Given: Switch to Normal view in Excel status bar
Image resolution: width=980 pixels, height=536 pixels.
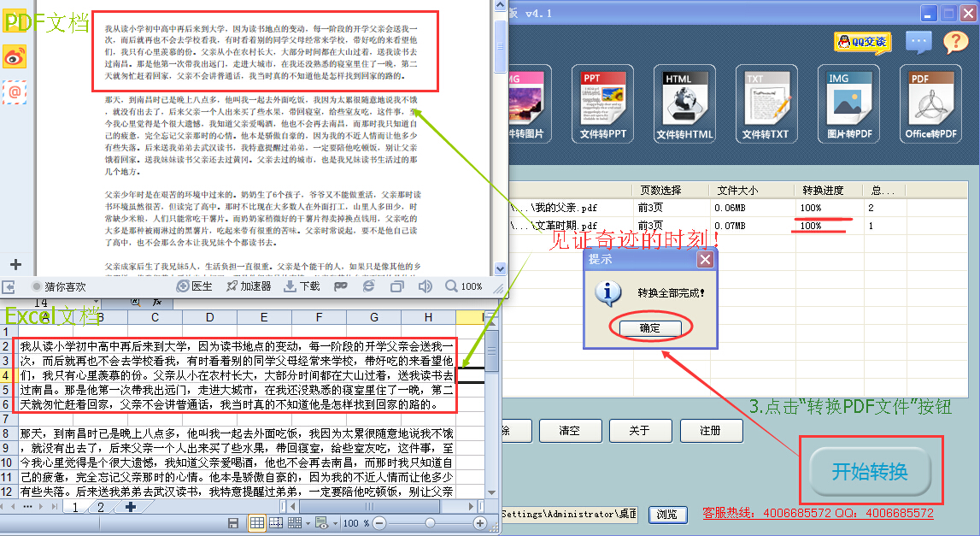Looking at the screenshot, I should pyautogui.click(x=256, y=523).
